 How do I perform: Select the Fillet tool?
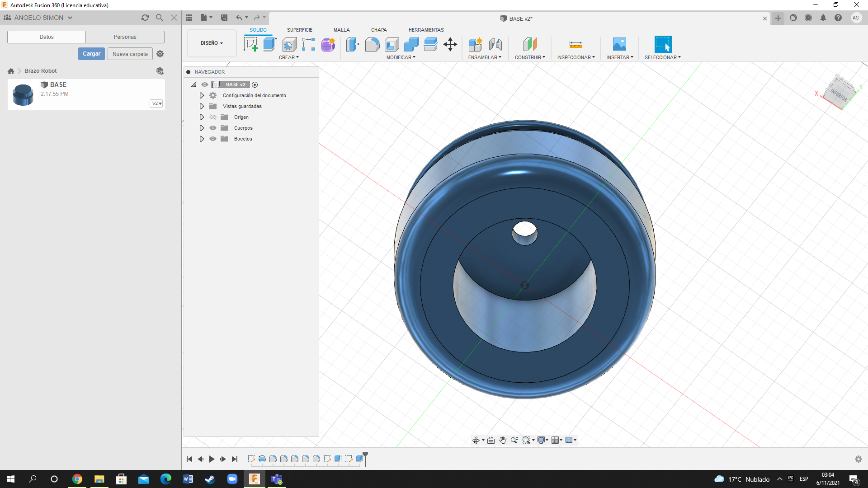pyautogui.click(x=372, y=44)
